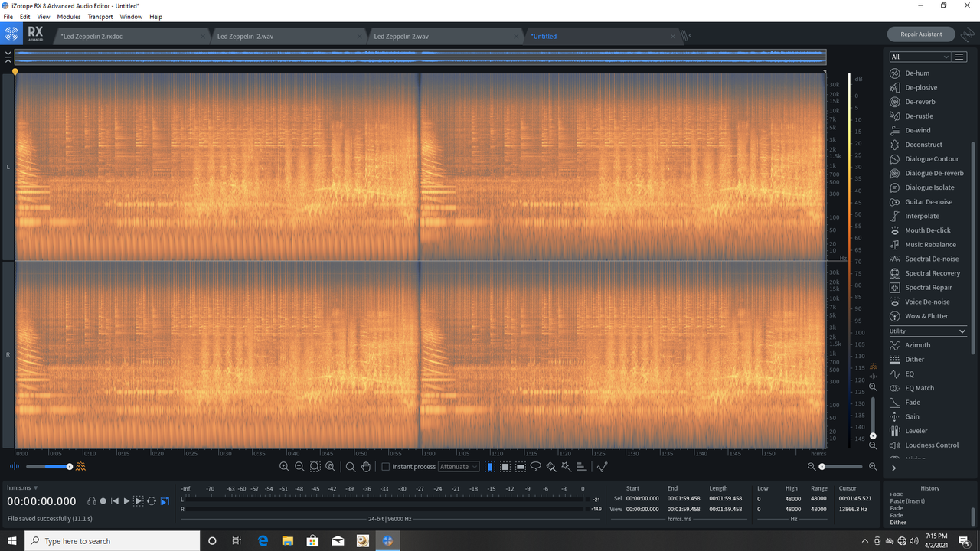
Task: Open the Guitar De-noise module
Action: pyautogui.click(x=928, y=202)
